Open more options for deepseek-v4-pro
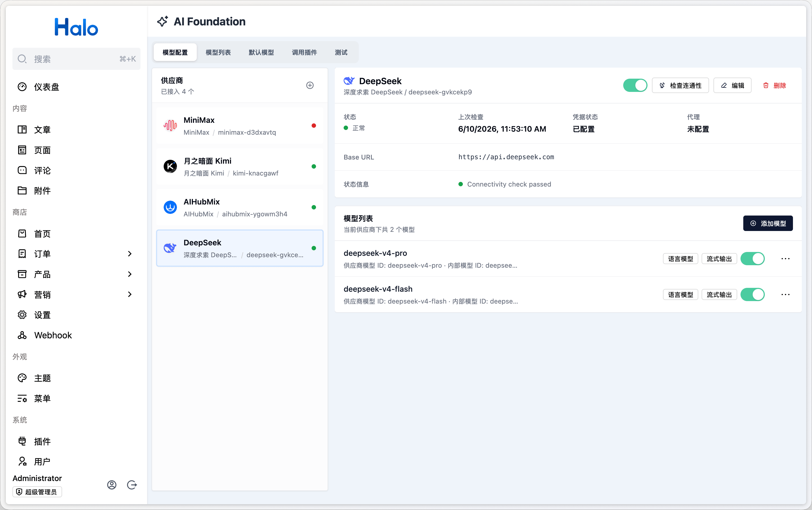This screenshot has height=510, width=812. pyautogui.click(x=785, y=259)
